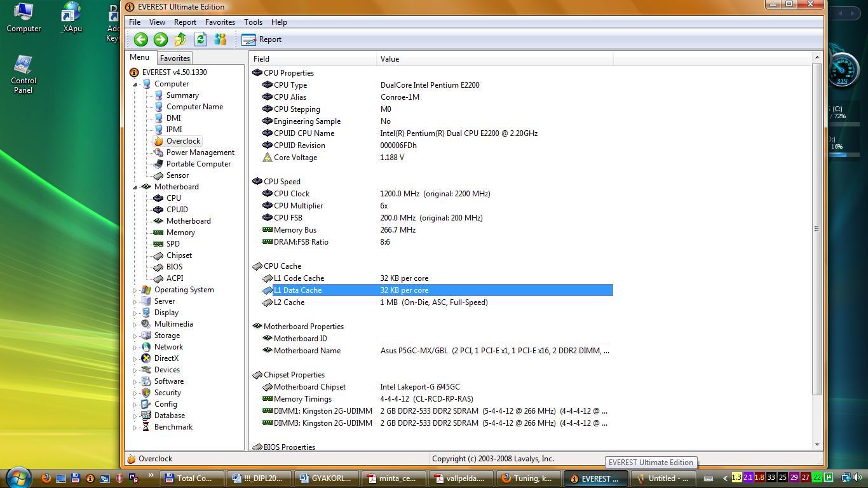Select the Overclock tree item
The width and height of the screenshot is (868, 488).
pos(183,141)
